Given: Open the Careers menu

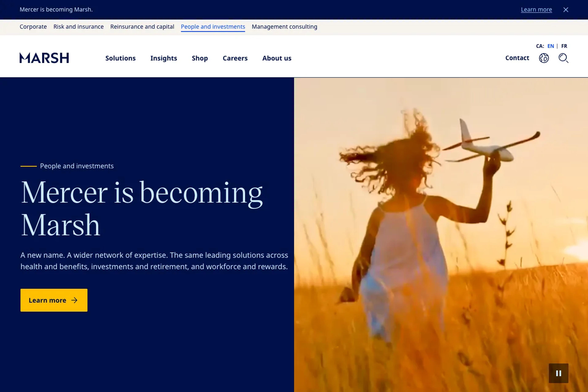Looking at the screenshot, I should [235, 58].
